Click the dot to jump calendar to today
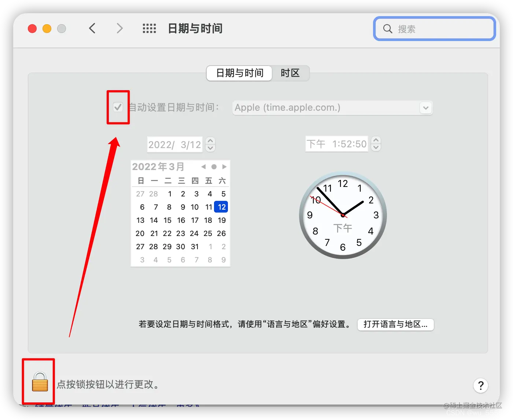This screenshot has height=420, width=513. [x=214, y=166]
